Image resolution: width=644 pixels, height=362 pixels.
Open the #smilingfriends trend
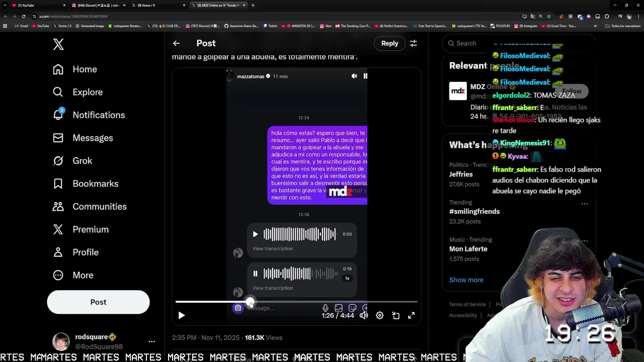pos(474,211)
